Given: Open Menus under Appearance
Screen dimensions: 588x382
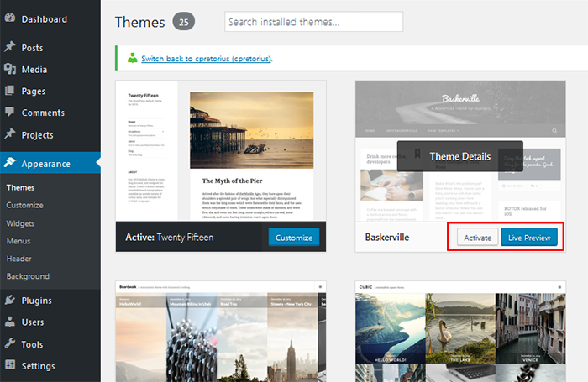Looking at the screenshot, I should pos(18,241).
